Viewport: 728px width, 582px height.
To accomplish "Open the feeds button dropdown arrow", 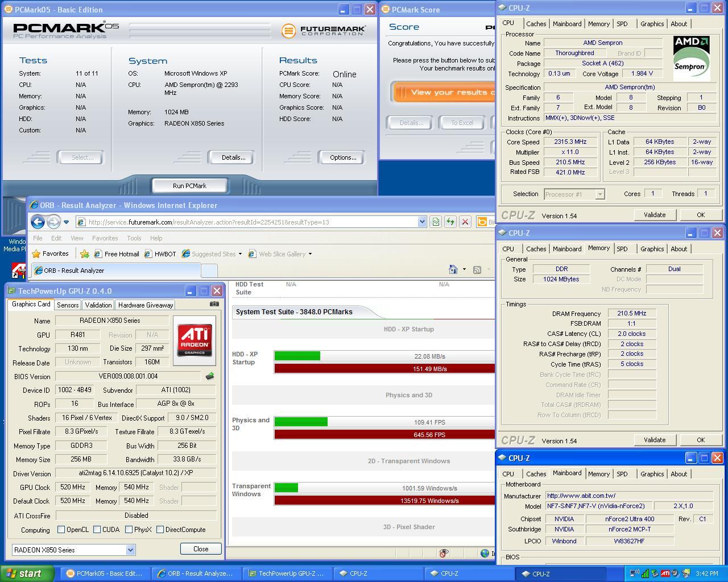I will pos(488,269).
